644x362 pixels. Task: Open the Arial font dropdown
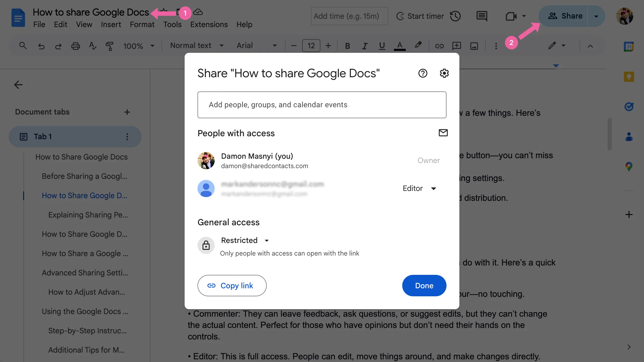pos(257,46)
